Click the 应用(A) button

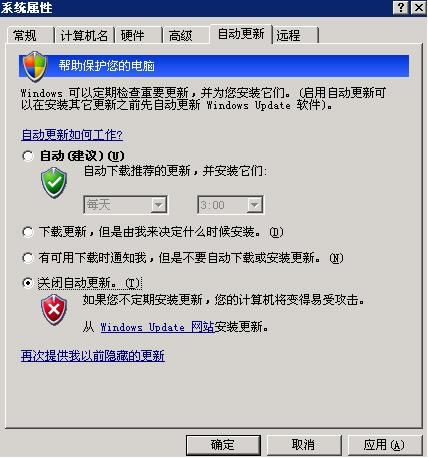tap(384, 445)
